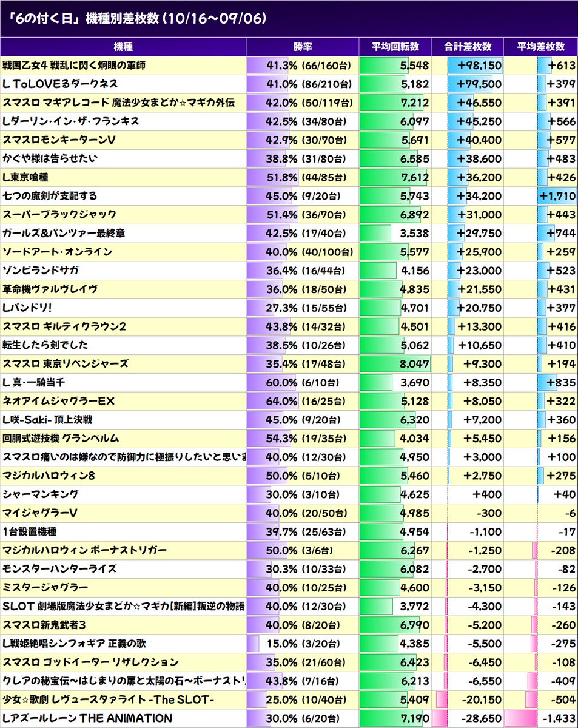
Task: Click win rate 41.3% (66/160台)
Action: coord(309,66)
